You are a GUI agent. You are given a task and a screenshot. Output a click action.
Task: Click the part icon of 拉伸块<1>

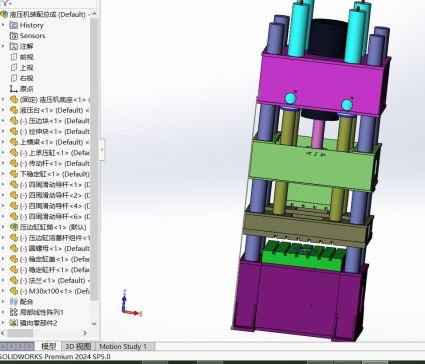[x=14, y=131]
